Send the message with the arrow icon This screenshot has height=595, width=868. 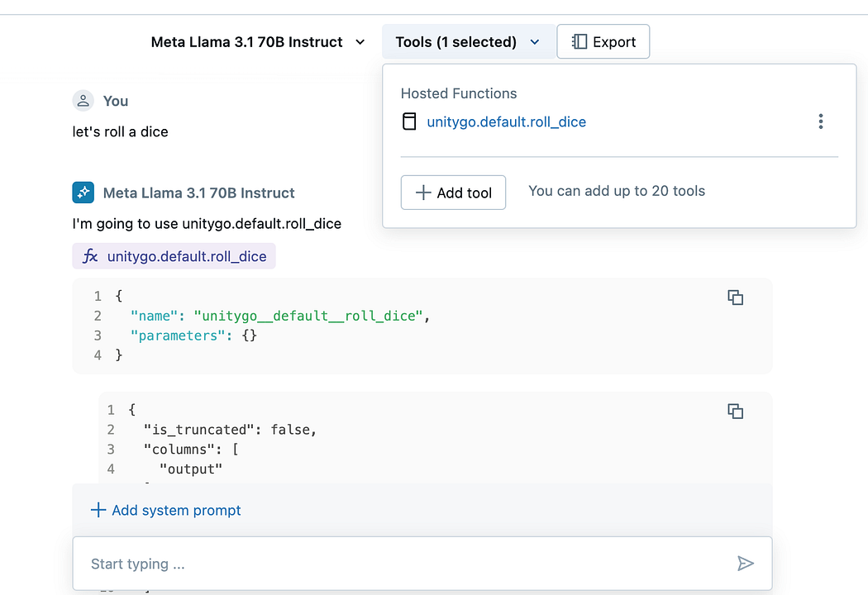coord(745,564)
